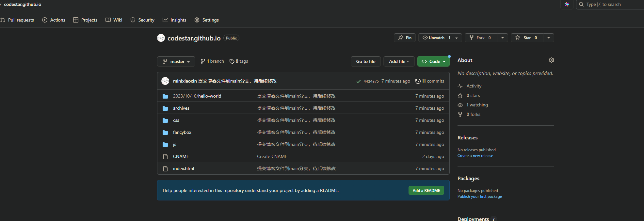The height and width of the screenshot is (221, 644).
Task: Click the folder icon of the hello-world row
Action: [x=165, y=96]
